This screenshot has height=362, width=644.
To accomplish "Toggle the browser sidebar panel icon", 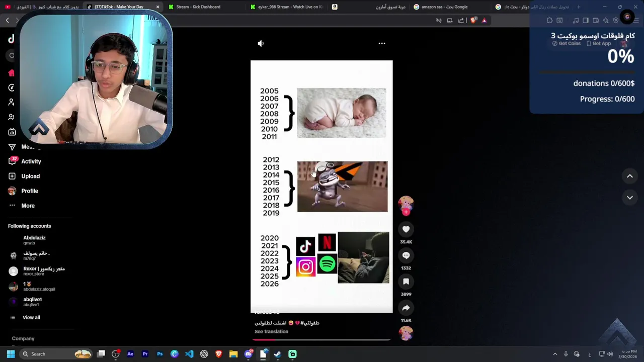I will click(x=586, y=20).
